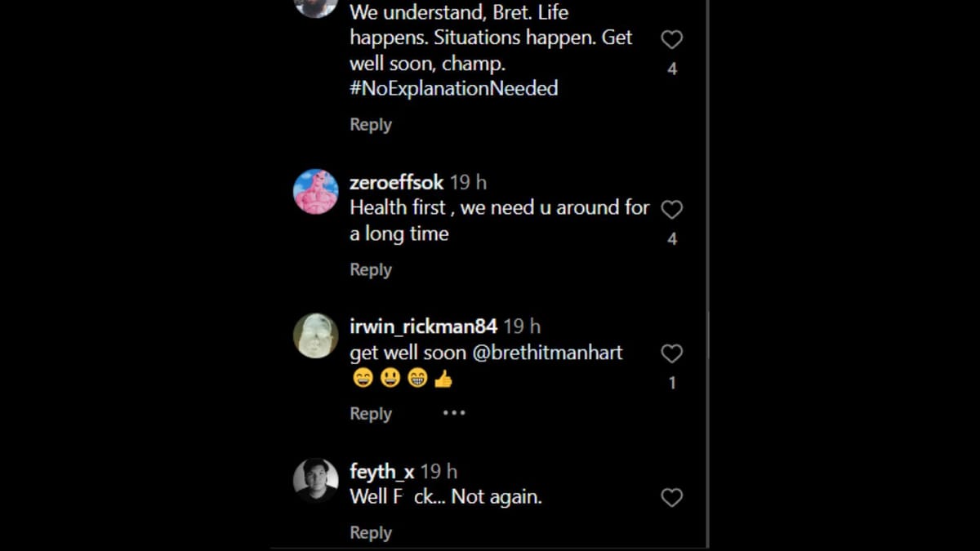Screen dimensions: 980x551
Task: Open the @brethitmanhart mention
Action: coord(547,353)
